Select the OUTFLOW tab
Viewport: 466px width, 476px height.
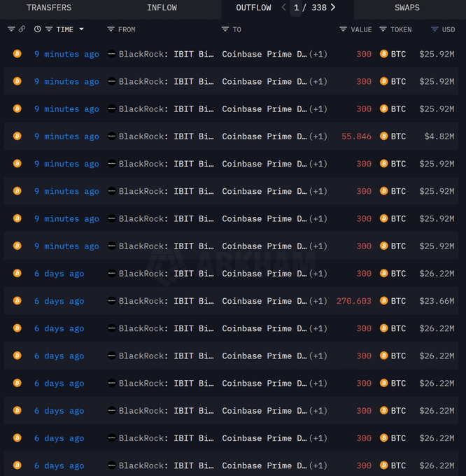[x=253, y=8]
